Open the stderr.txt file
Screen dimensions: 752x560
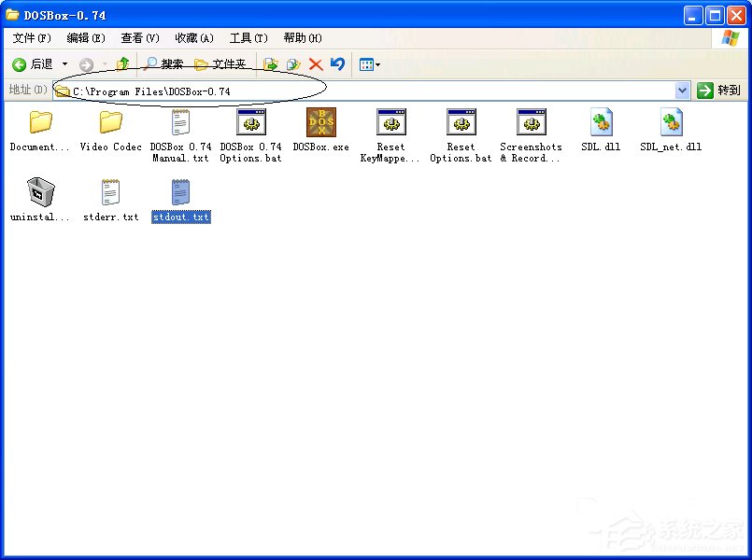click(110, 191)
